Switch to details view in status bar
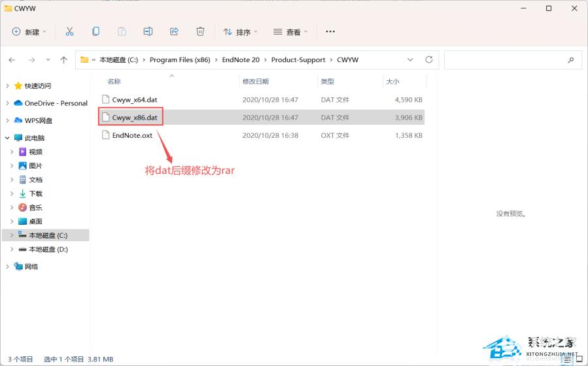Viewport: 588px width, 366px height. pyautogui.click(x=568, y=359)
